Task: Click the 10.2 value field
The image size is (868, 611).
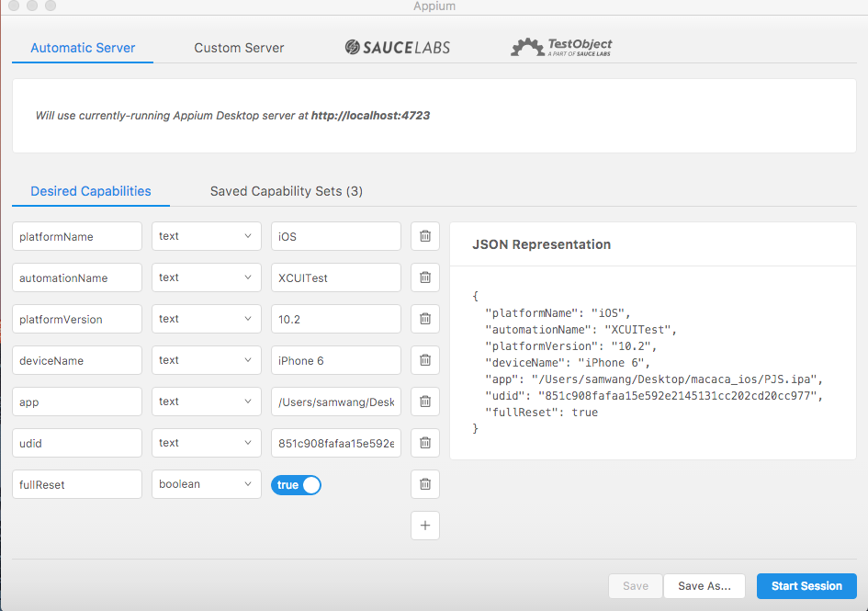Action: [x=336, y=319]
